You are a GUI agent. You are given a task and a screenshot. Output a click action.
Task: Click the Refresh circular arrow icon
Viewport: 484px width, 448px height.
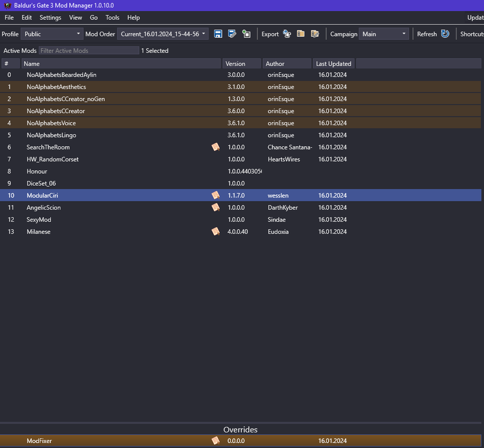pyautogui.click(x=445, y=34)
